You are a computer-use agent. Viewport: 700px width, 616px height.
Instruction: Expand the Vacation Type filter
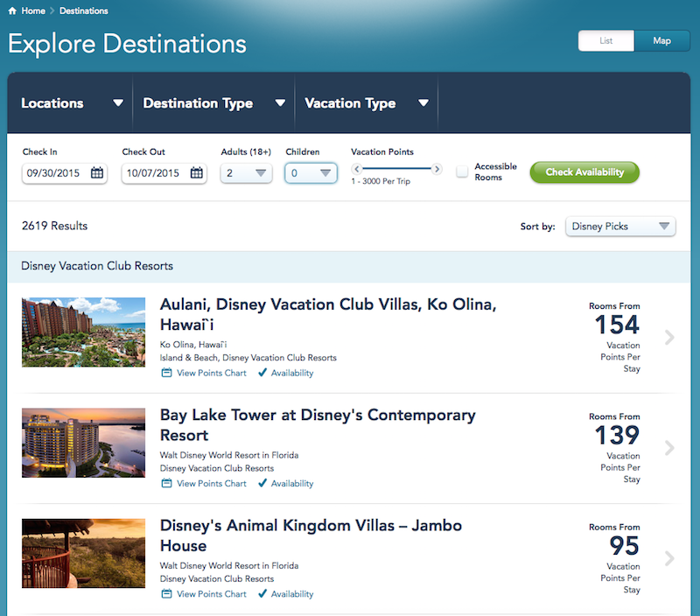[367, 103]
